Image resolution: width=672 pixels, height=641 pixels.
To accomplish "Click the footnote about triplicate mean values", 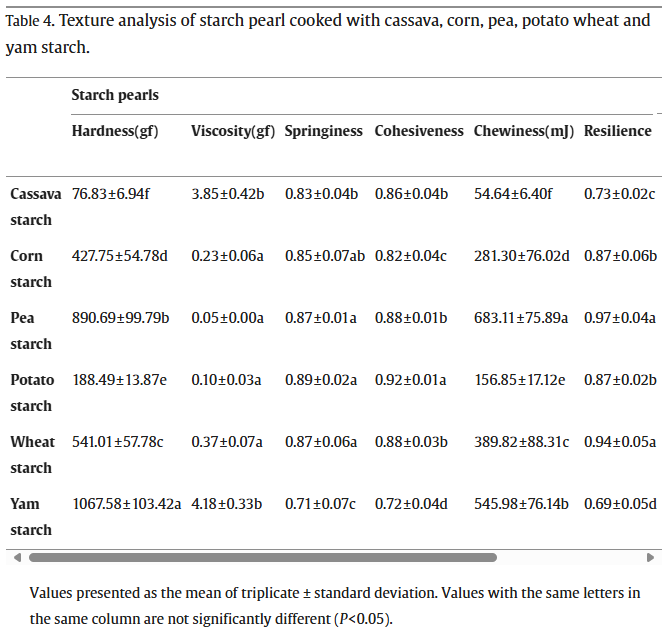I will point(335,605).
